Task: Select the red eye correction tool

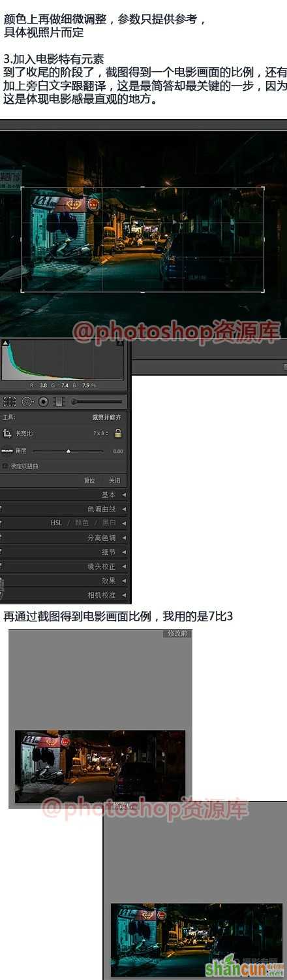Action: 44,402
